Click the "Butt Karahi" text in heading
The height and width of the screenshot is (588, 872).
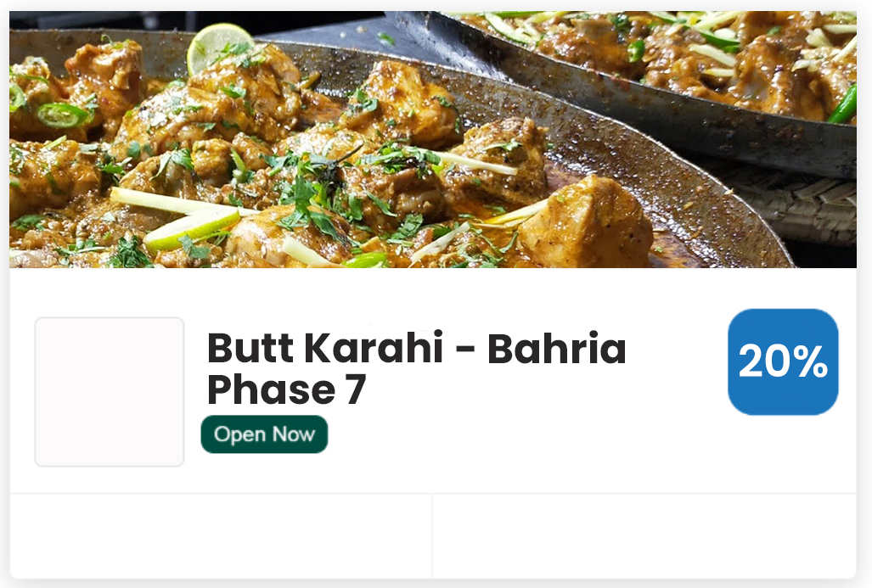pos(325,349)
